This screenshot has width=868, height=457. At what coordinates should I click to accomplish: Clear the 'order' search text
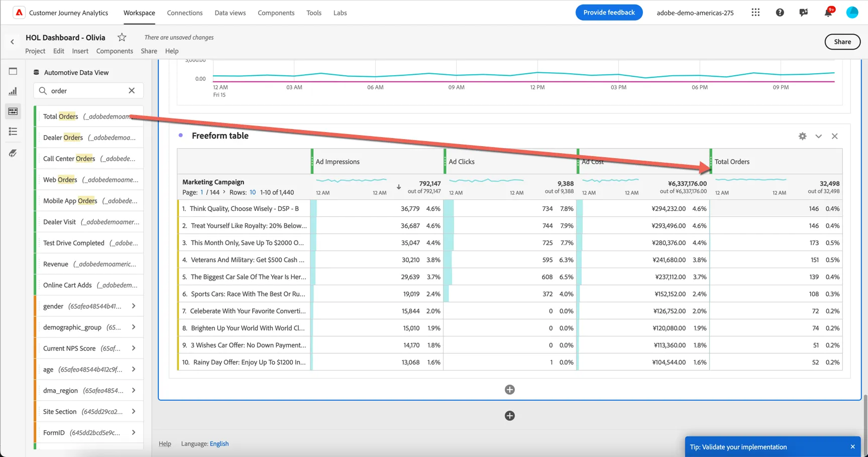pos(132,91)
